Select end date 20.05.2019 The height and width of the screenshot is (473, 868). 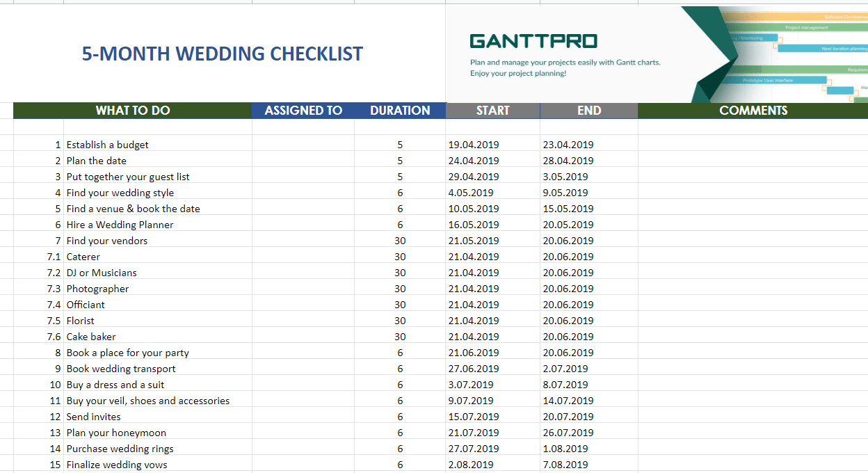[x=589, y=225]
